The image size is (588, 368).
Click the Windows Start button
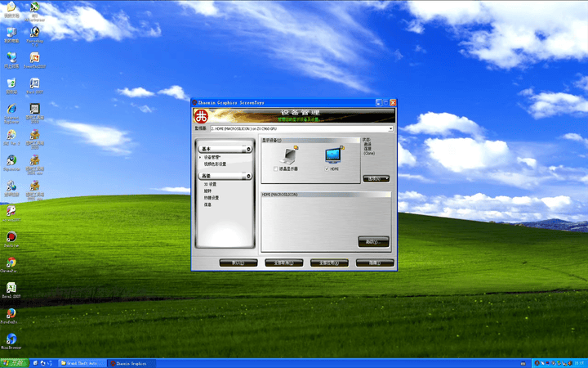(14, 363)
